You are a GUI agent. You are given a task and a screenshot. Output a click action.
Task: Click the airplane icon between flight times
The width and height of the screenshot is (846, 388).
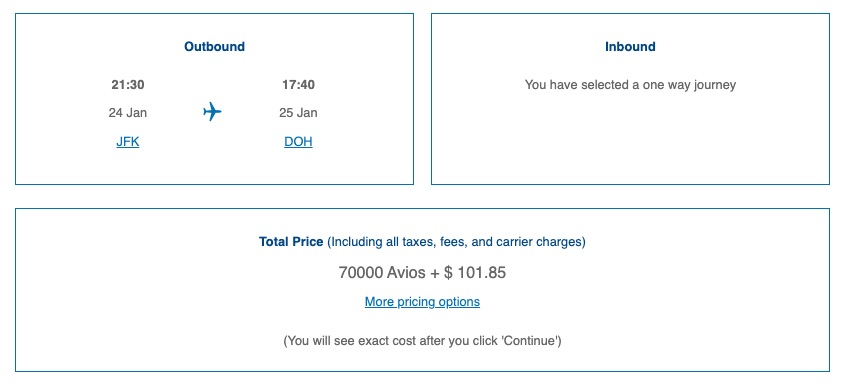212,112
